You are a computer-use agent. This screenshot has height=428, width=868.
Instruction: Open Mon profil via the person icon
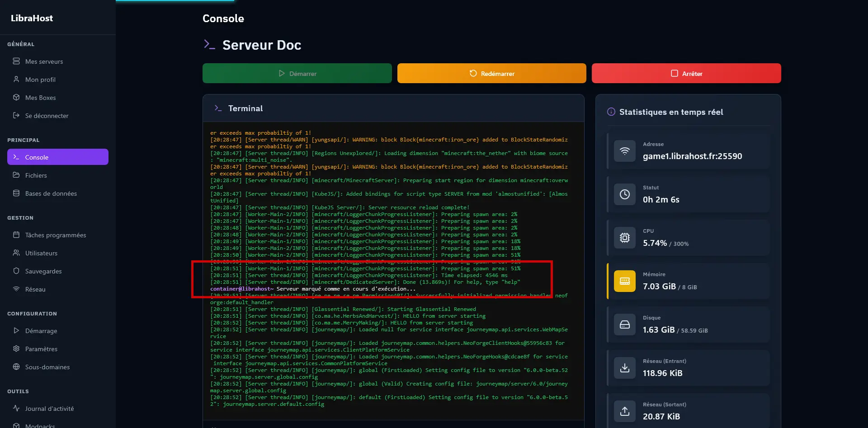(x=16, y=79)
